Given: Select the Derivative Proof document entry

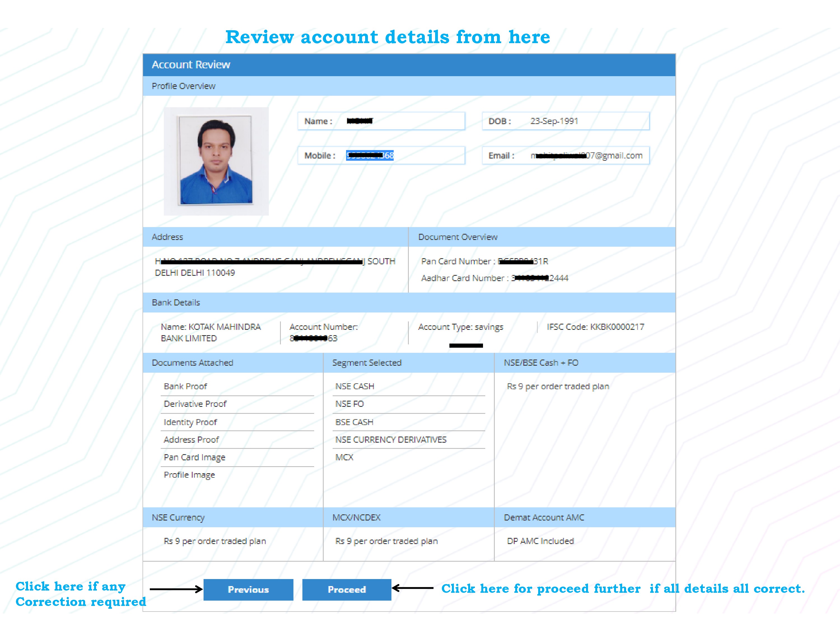Looking at the screenshot, I should pos(195,404).
